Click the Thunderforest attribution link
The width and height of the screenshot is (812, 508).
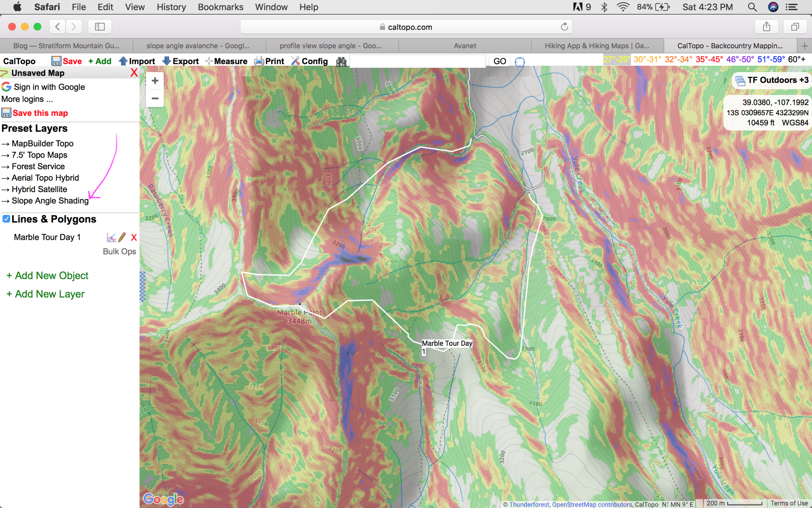click(x=529, y=504)
